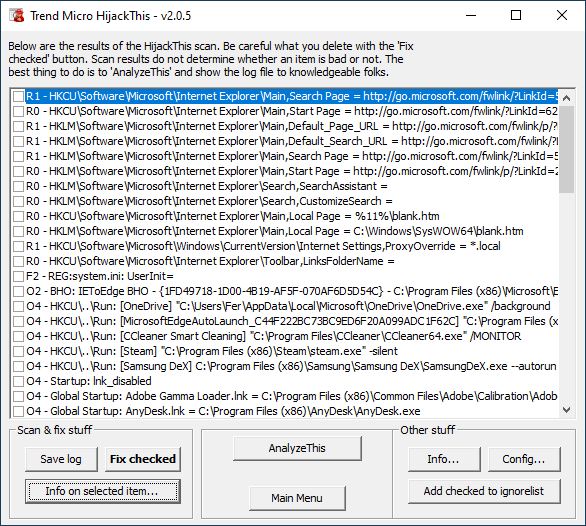The height and width of the screenshot is (526, 586).
Task: Click the AnalyzeThis button
Action: pos(297,448)
